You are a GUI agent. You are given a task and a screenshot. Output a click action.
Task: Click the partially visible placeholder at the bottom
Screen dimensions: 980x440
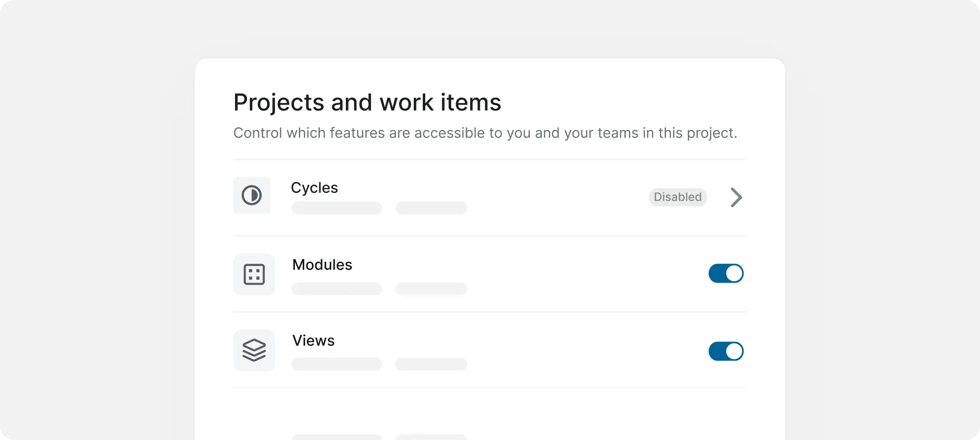pyautogui.click(x=336, y=437)
